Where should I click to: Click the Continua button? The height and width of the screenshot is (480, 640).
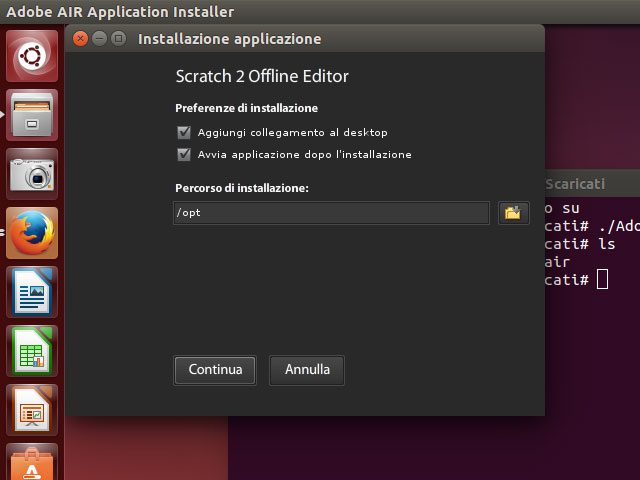pyautogui.click(x=215, y=370)
